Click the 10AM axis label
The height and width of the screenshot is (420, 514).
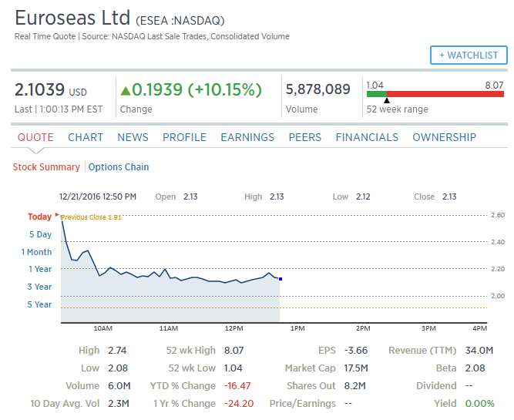(103, 328)
